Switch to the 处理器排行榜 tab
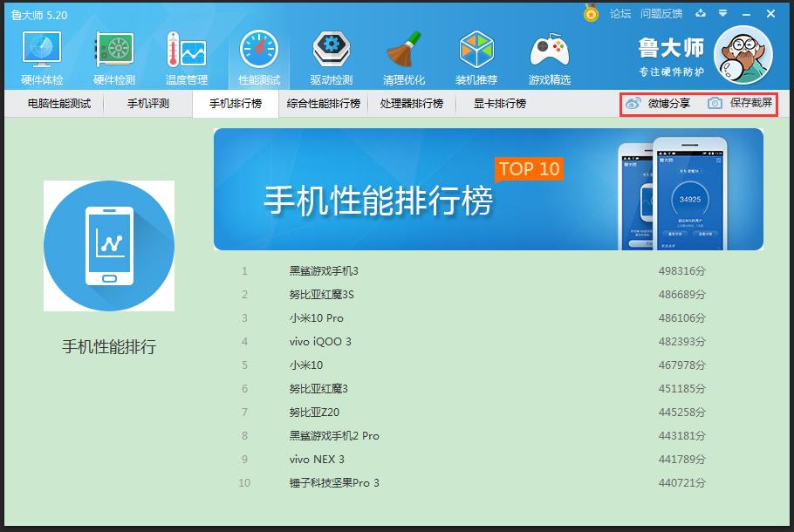Viewport: 794px width, 532px height. (412, 104)
